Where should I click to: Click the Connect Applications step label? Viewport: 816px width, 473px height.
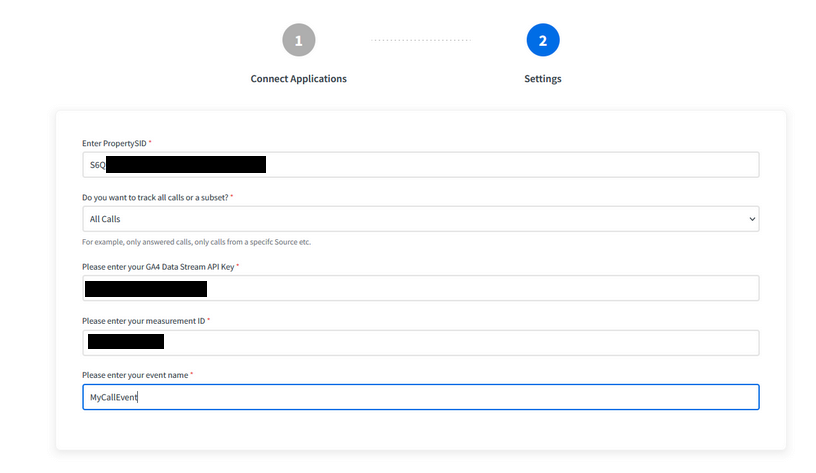[299, 79]
